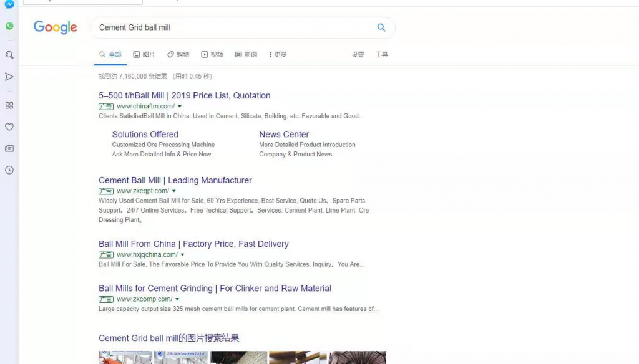Open the Solutions Offered sitelink
Image resolution: width=639 pixels, height=364 pixels.
pos(145,135)
